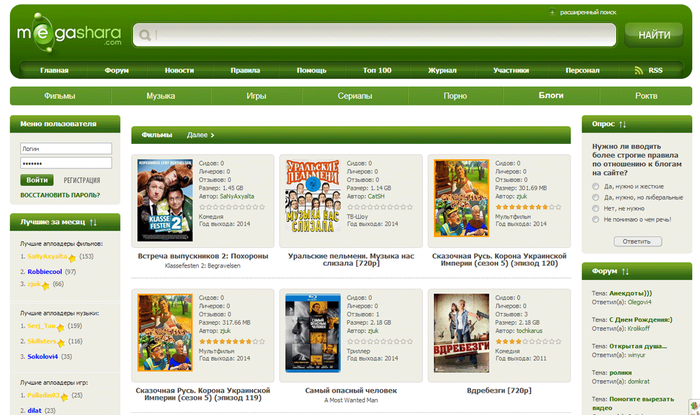Open ВОССТАНОВИТЬ ПАРОЛЬ? link
700x415 pixels.
tap(60, 195)
